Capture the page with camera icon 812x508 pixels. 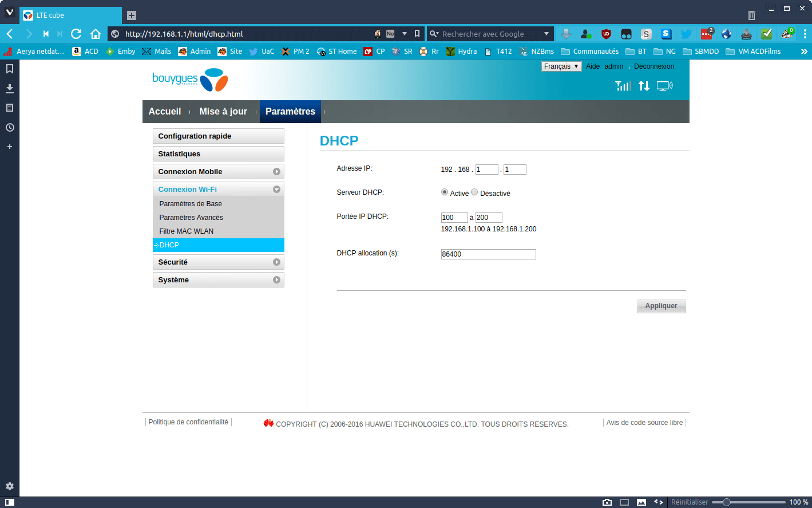(607, 502)
